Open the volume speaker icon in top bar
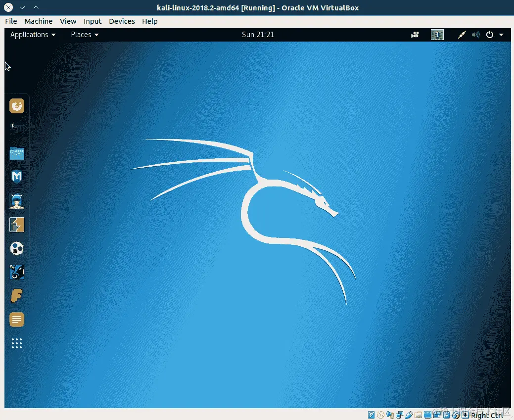This screenshot has width=514, height=420. [475, 35]
